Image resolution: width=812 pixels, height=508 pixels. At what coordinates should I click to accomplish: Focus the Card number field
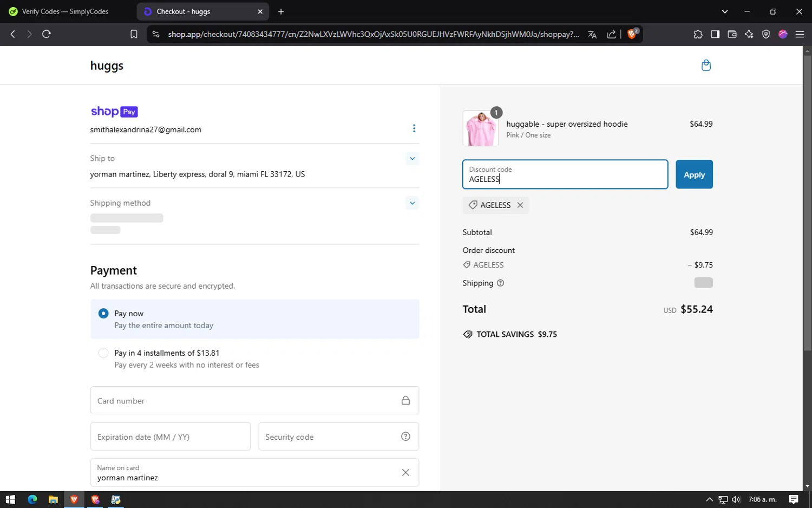pyautogui.click(x=254, y=400)
